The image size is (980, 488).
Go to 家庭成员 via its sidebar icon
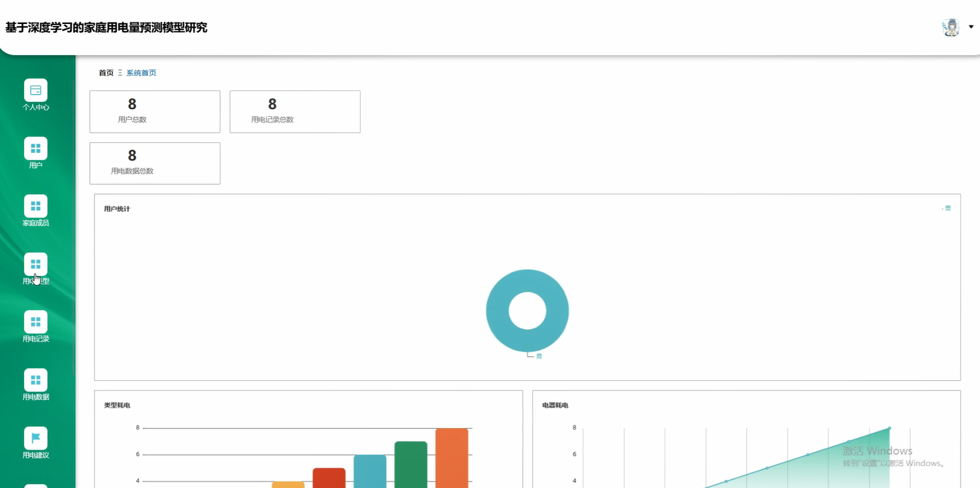point(36,206)
